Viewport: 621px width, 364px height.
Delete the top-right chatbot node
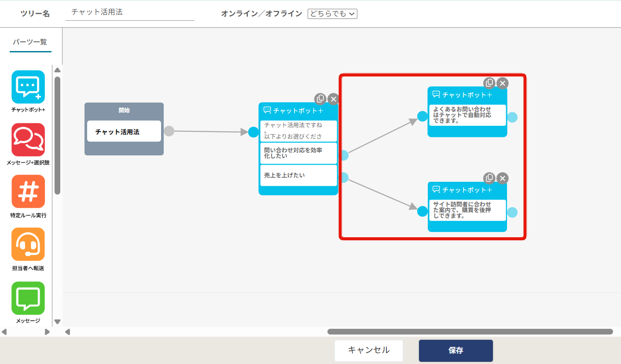(x=502, y=83)
